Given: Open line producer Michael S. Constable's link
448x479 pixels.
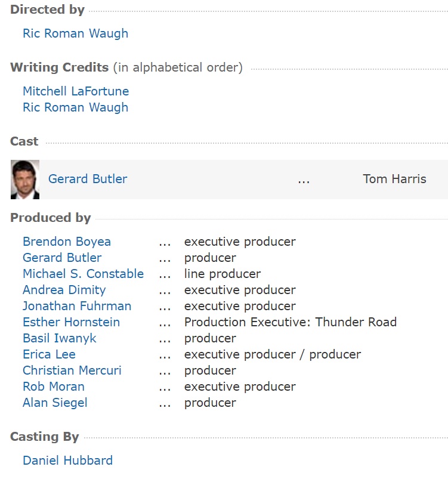Looking at the screenshot, I should (x=83, y=274).
